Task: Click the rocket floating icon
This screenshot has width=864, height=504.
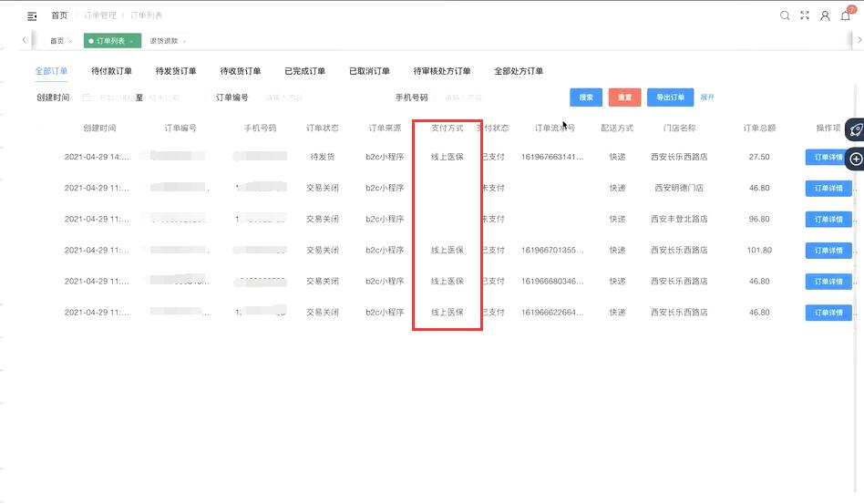Action: point(855,130)
